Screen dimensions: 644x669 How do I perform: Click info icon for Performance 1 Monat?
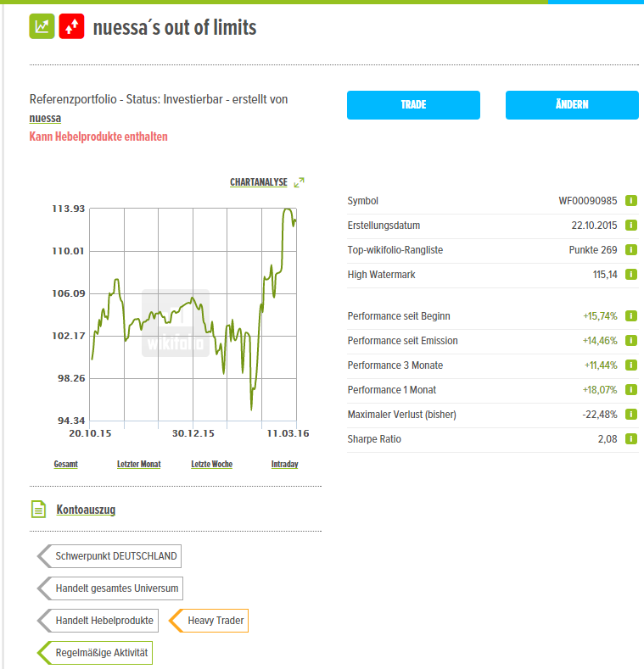[630, 390]
